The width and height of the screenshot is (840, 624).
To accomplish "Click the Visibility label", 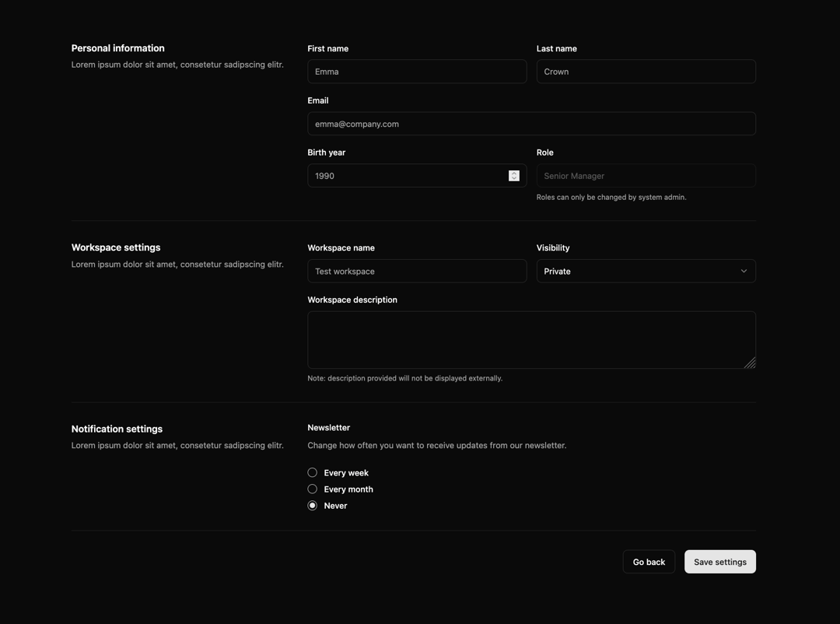I will (x=553, y=247).
